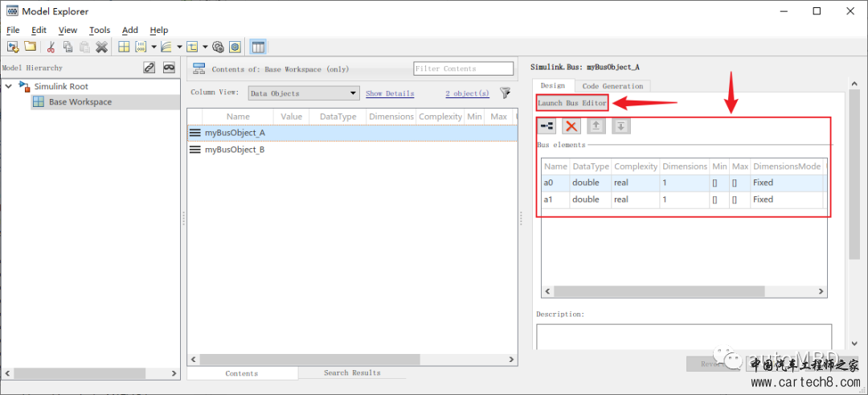Screen dimensions: 868x395
Task: Click the Add Simulink Configuration Reference icon
Action: (x=235, y=47)
